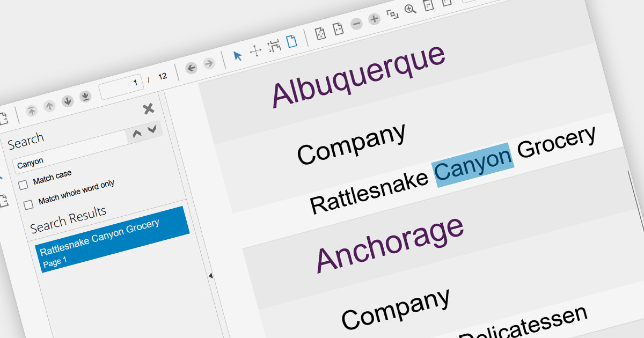Click the Anchorage heading
The width and height of the screenshot is (644, 338).
pyautogui.click(x=389, y=244)
